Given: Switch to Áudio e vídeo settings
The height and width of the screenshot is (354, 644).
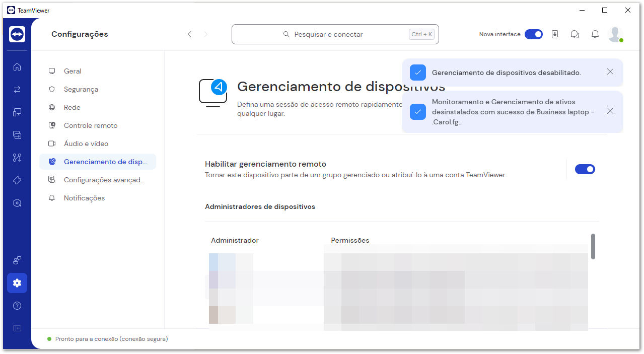Looking at the screenshot, I should (x=85, y=144).
